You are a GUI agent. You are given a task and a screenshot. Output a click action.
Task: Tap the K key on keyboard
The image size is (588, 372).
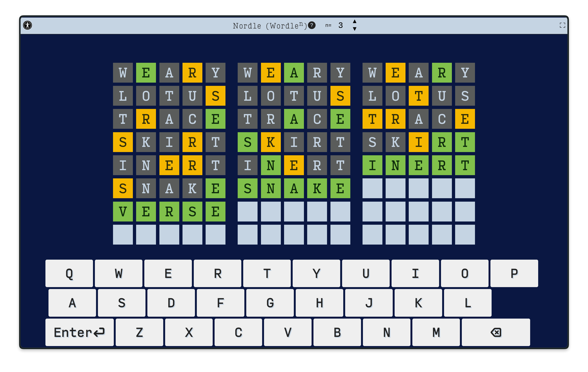pyautogui.click(x=418, y=303)
